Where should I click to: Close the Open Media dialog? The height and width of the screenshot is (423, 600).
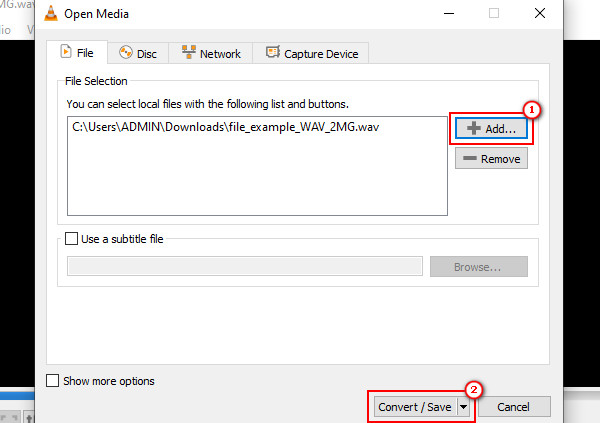point(540,13)
